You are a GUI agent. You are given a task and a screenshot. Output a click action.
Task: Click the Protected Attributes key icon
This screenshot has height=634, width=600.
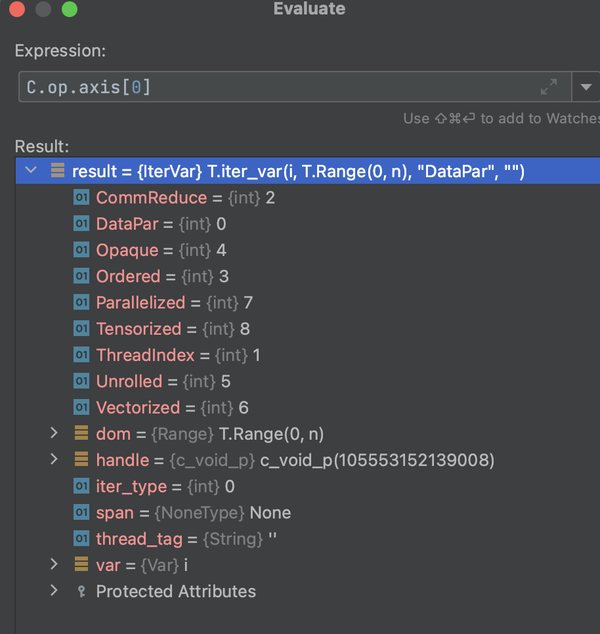[x=81, y=591]
